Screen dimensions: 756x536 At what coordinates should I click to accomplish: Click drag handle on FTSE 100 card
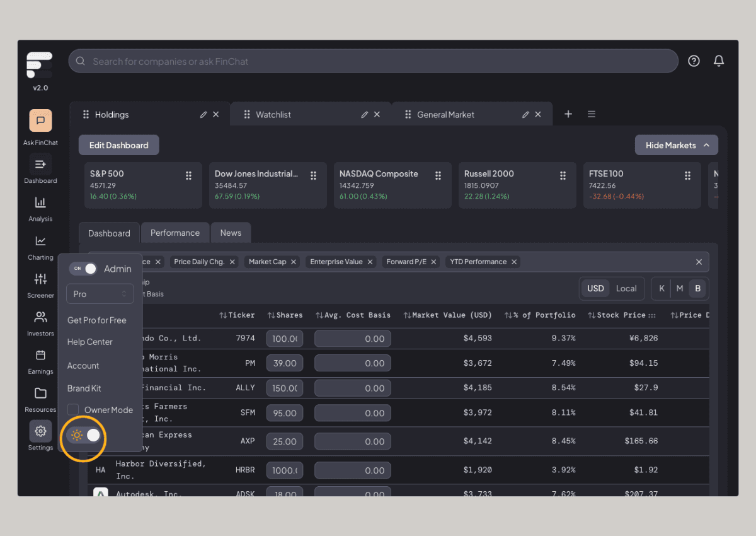(x=687, y=176)
